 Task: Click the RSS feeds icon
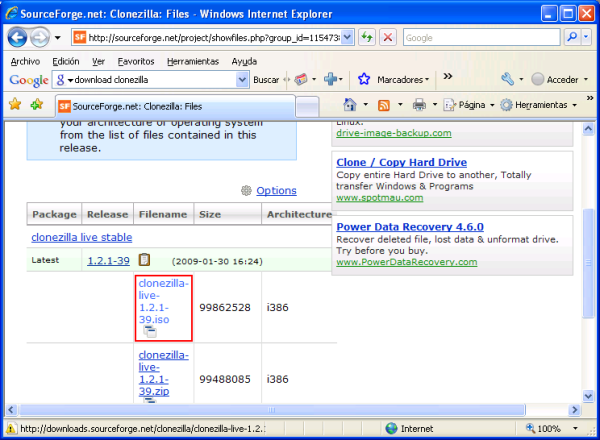tap(384, 105)
